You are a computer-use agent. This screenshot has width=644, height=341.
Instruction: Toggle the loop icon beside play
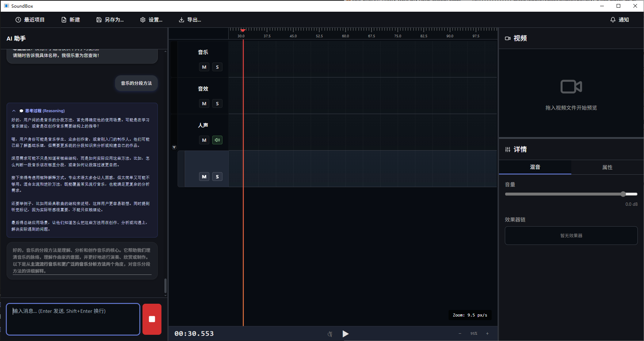[x=330, y=334]
